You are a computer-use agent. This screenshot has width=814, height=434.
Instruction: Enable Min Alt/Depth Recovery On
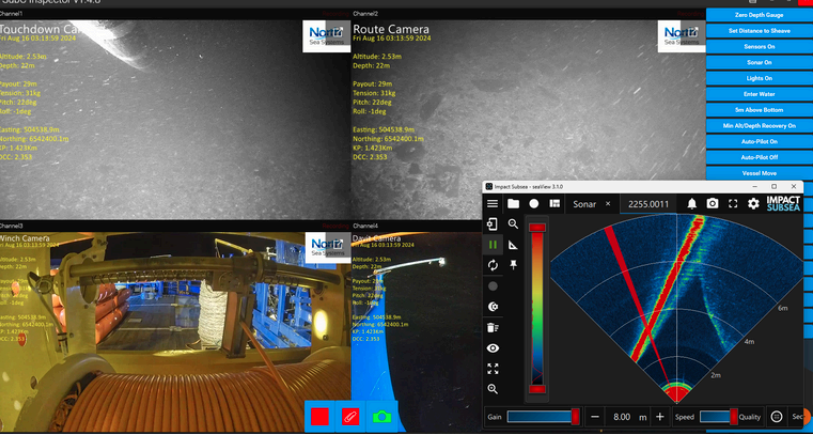(x=759, y=126)
